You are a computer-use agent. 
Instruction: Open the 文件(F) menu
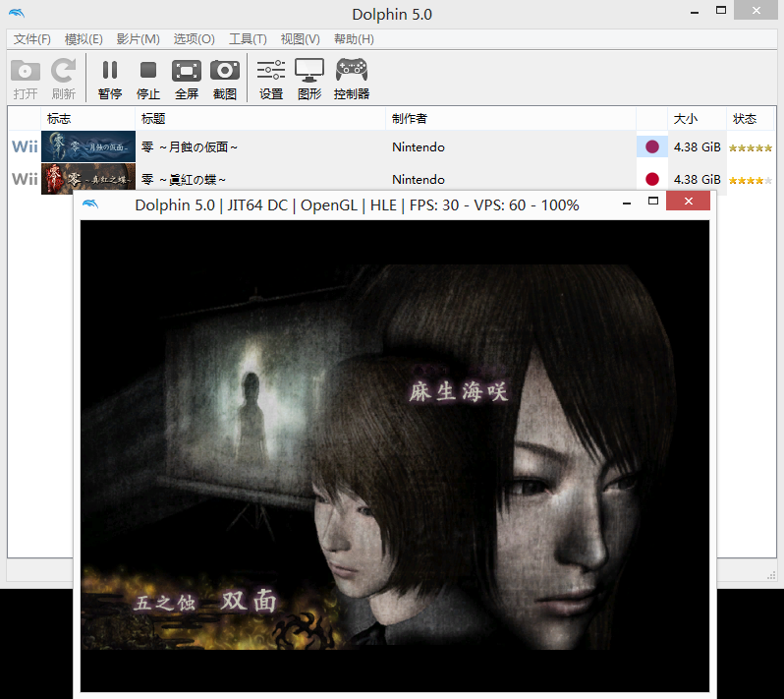point(32,39)
